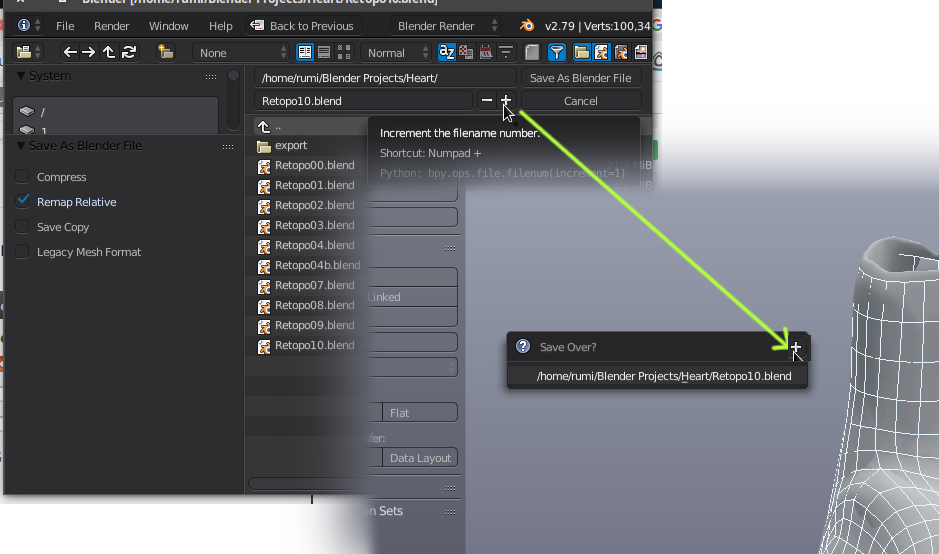Click the System panel scrollbar handle
The width and height of the screenshot is (939, 554).
pyautogui.click(x=234, y=75)
